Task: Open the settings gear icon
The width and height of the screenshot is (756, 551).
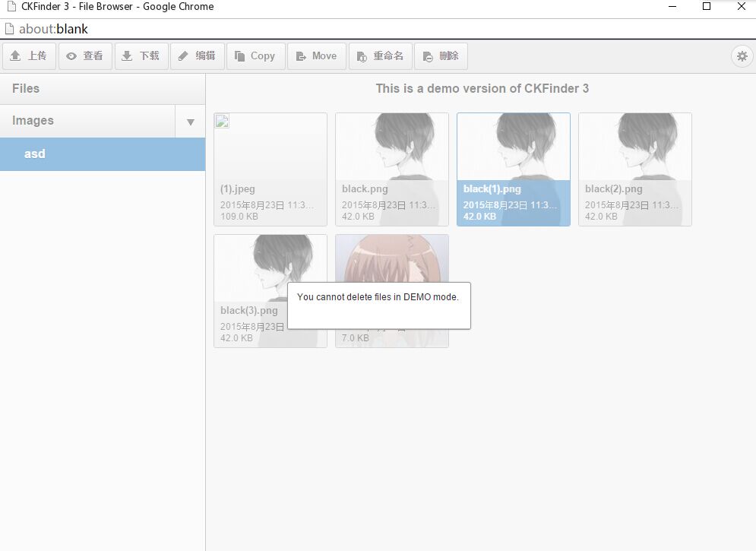Action: [742, 55]
